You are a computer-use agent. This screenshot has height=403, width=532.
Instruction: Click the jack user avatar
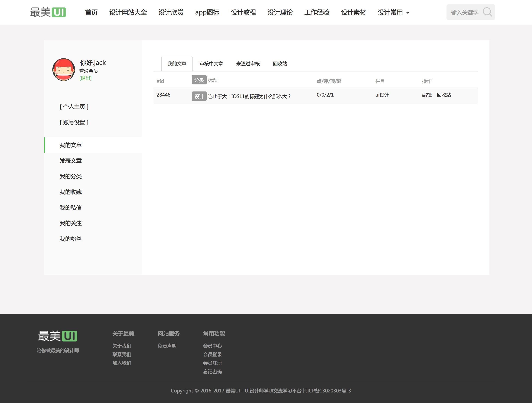64,70
